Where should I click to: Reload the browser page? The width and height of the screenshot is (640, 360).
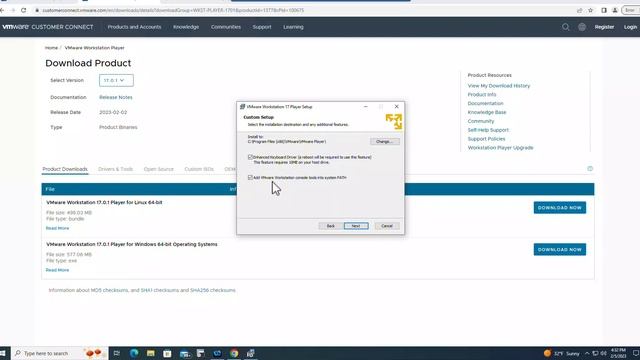pos(24,10)
